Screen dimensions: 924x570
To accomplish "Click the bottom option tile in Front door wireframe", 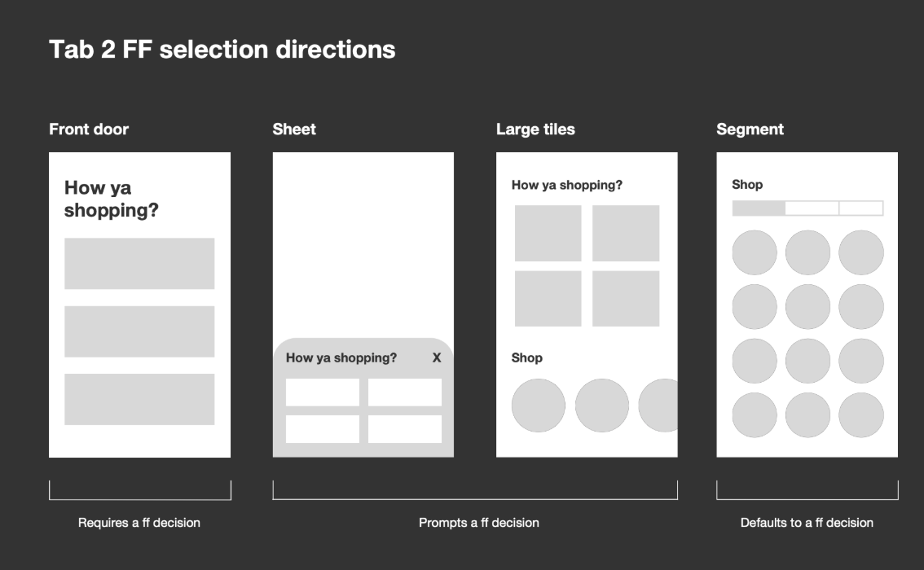I will 139,399.
